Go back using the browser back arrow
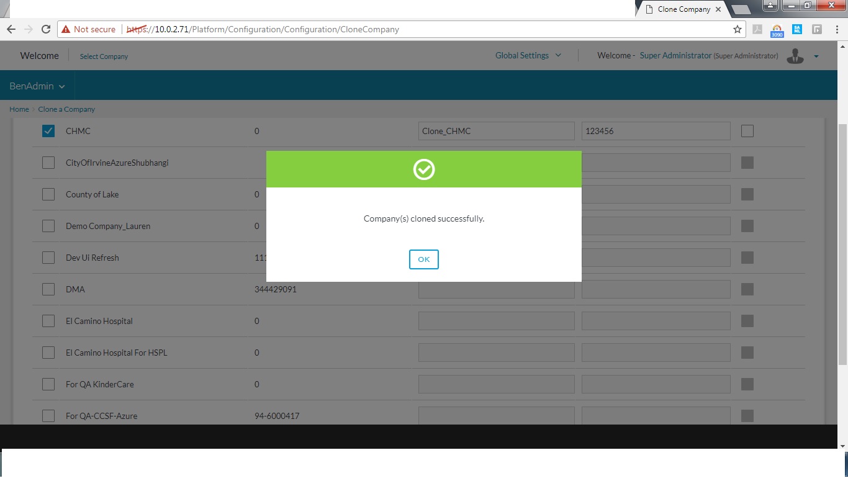 [11, 29]
